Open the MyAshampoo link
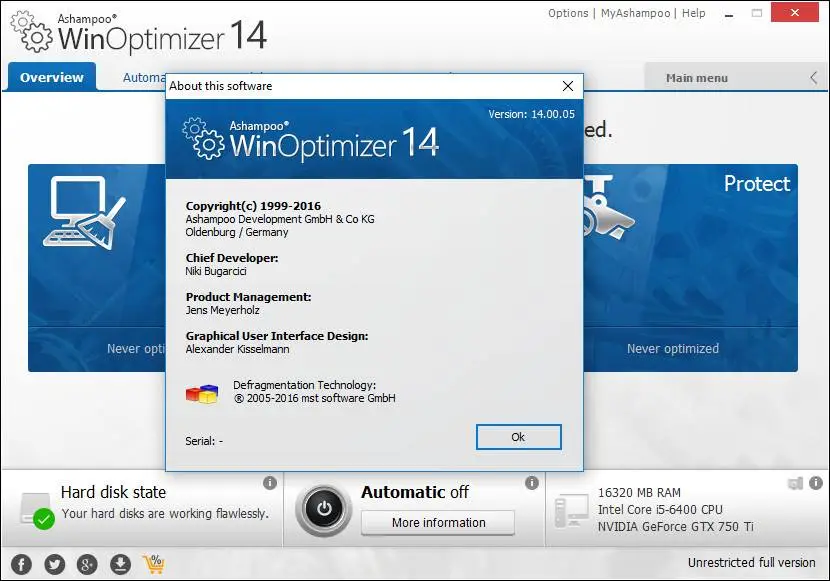 [x=635, y=13]
